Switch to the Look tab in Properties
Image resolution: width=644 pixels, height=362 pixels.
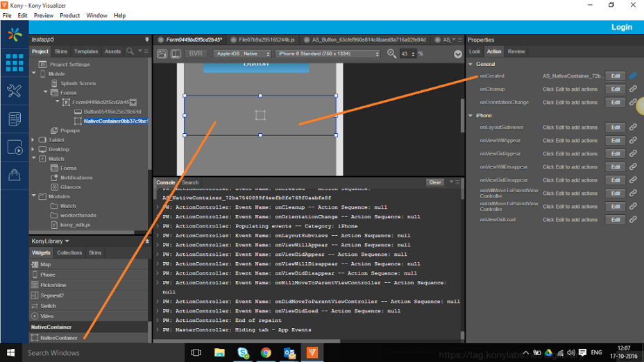(x=475, y=51)
